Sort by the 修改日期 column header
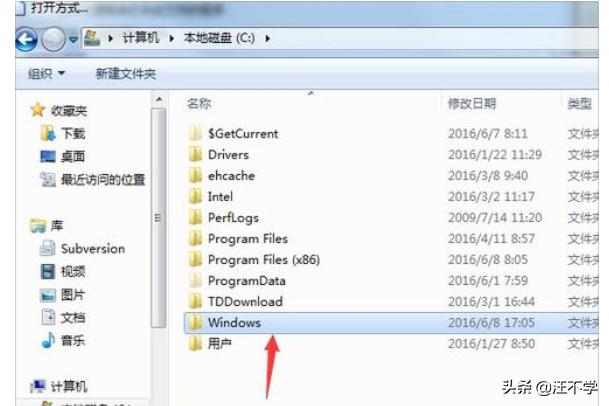Screen dimensions: 609x406 click(472, 104)
